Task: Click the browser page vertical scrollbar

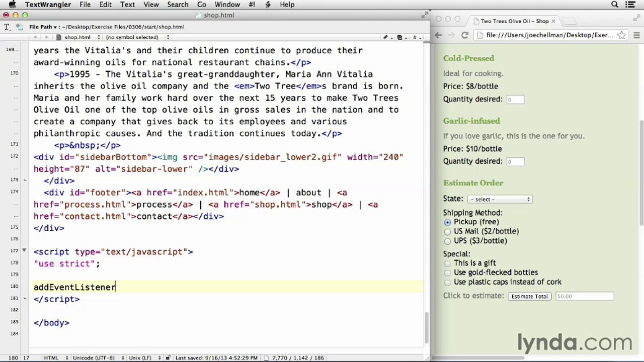Action: point(640,173)
